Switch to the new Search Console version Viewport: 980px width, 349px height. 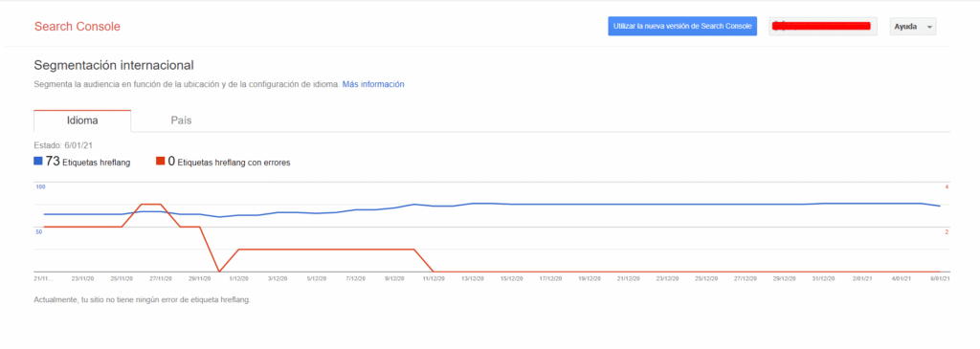pos(681,26)
